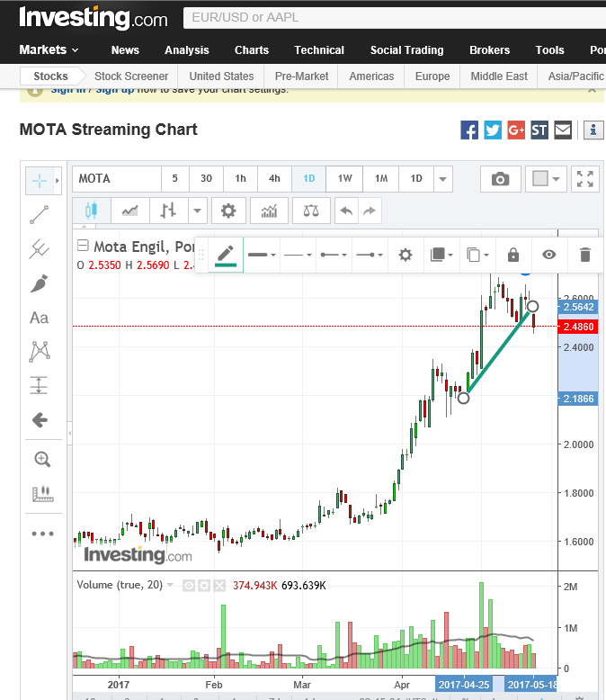This screenshot has height=700, width=606.
Task: Open the Charts menu
Action: 252,50
